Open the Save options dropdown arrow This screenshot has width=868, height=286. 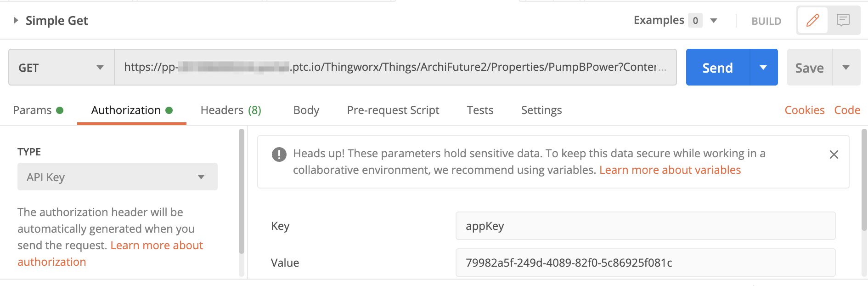coord(846,68)
